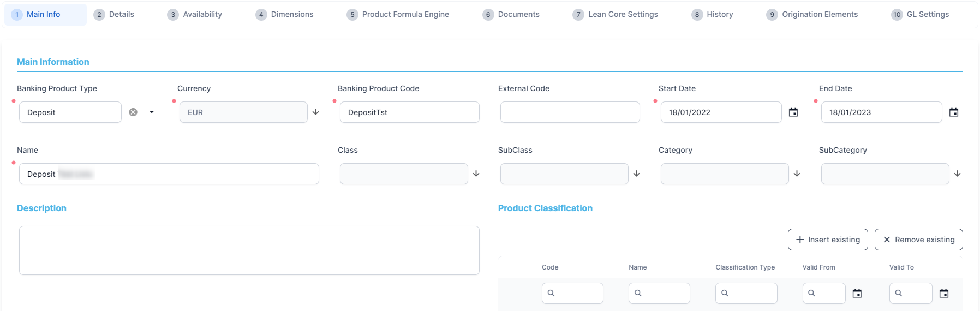Clear the Banking Product Type value
The width and height of the screenshot is (980, 311).
pyautogui.click(x=133, y=112)
